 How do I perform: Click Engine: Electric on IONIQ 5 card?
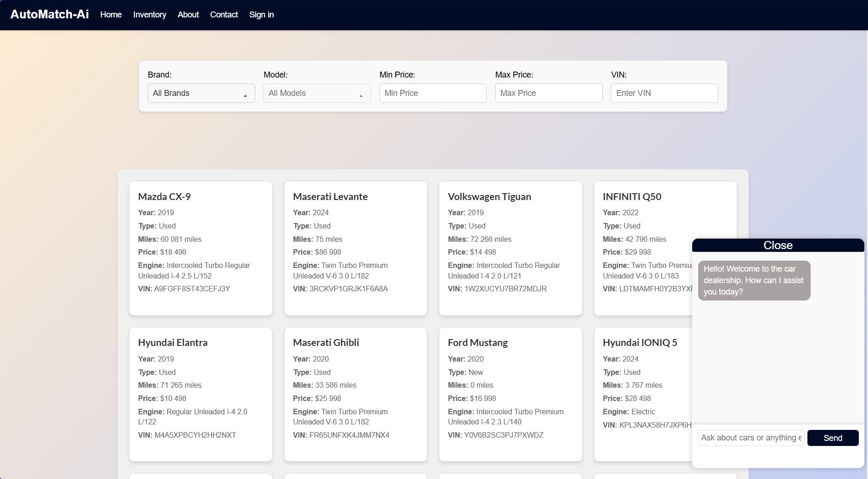click(x=629, y=412)
